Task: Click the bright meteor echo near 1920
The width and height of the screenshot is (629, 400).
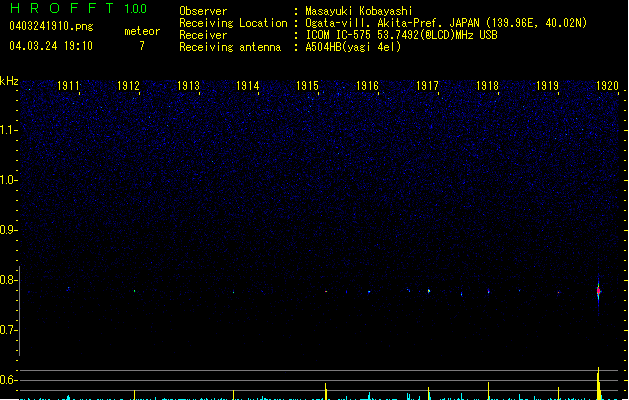Action: click(x=598, y=291)
